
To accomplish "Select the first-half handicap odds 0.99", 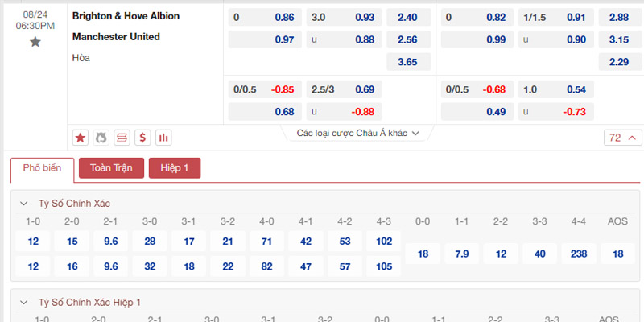I will pyautogui.click(x=477, y=39).
